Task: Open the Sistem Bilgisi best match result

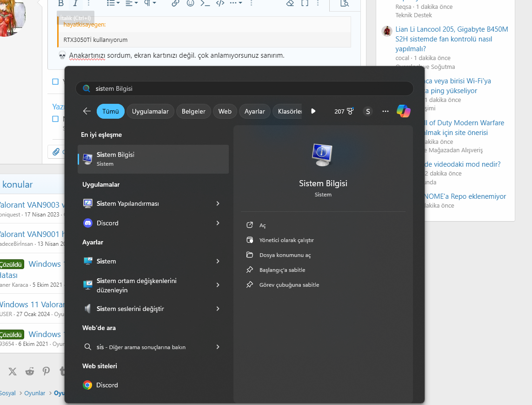Action: pos(153,159)
